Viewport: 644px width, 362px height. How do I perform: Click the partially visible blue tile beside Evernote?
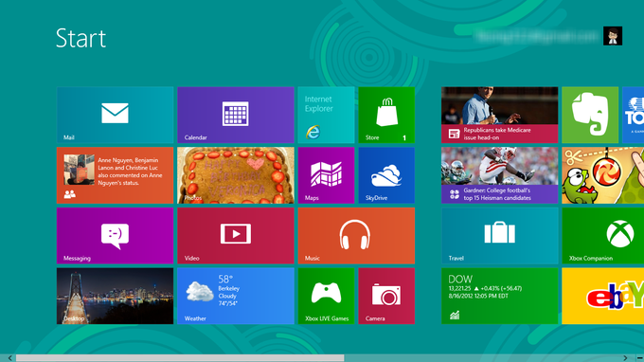[x=634, y=115]
